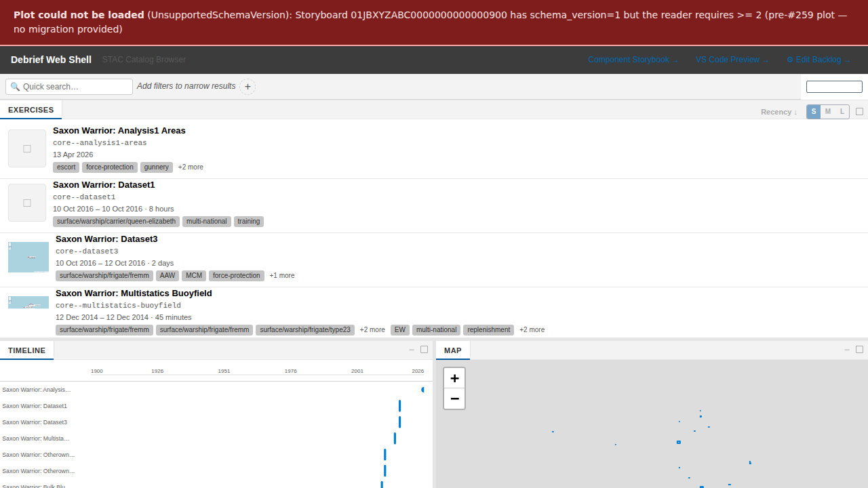Screen dimensions: 868x488
Task: Expand '+2 more' tags on Analysis1 Areas
Action: coord(191,167)
